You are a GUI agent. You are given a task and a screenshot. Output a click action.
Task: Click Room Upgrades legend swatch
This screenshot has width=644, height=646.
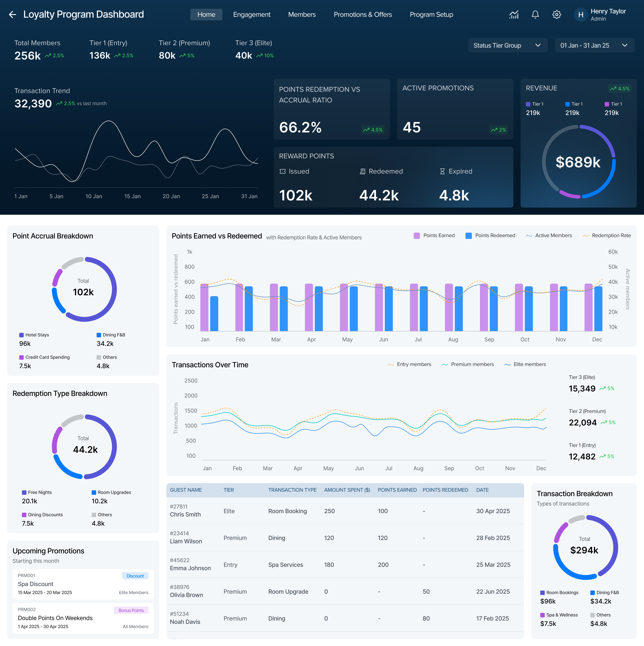coord(94,493)
